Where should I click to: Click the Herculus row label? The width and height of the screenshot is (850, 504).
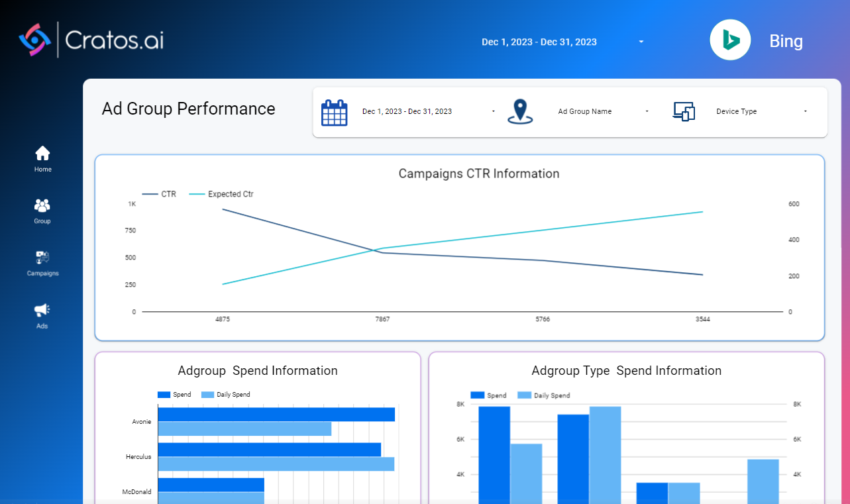[x=138, y=456]
